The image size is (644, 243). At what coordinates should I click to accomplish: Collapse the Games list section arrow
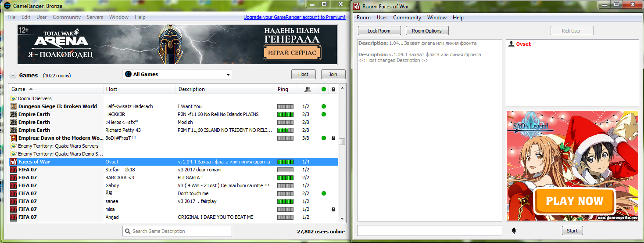(13, 75)
